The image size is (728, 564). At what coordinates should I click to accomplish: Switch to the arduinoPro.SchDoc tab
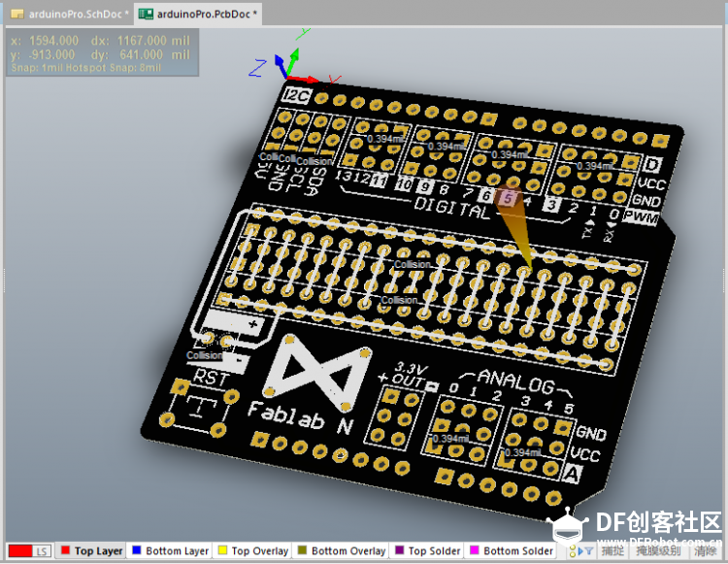[x=69, y=14]
